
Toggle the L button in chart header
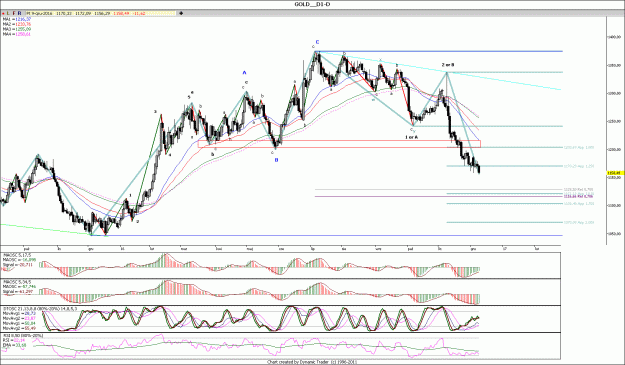(x=8, y=14)
